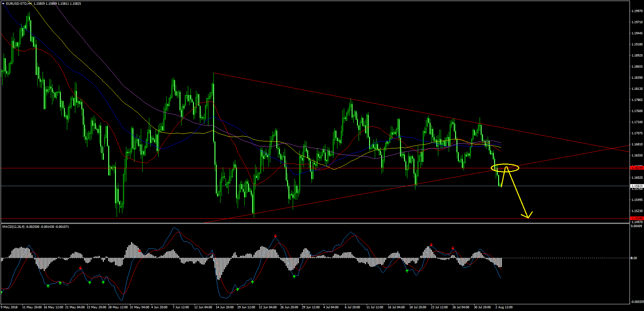Click the 2 Aug 12:00 time label
The image size is (644, 311).
(x=504, y=307)
